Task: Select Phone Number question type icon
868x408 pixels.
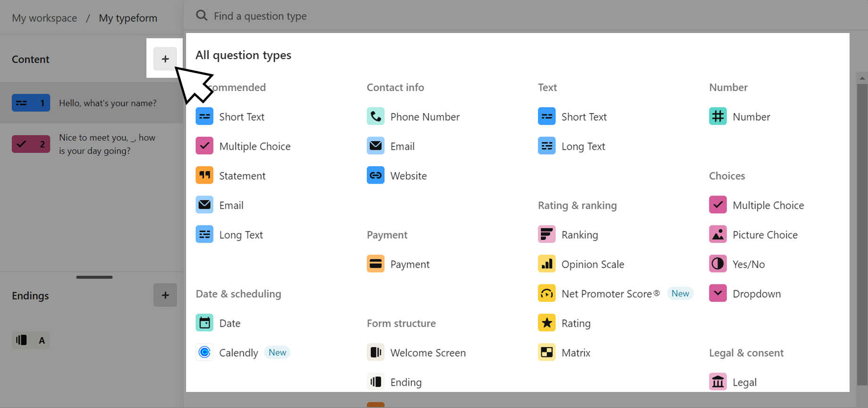Action: click(x=375, y=117)
